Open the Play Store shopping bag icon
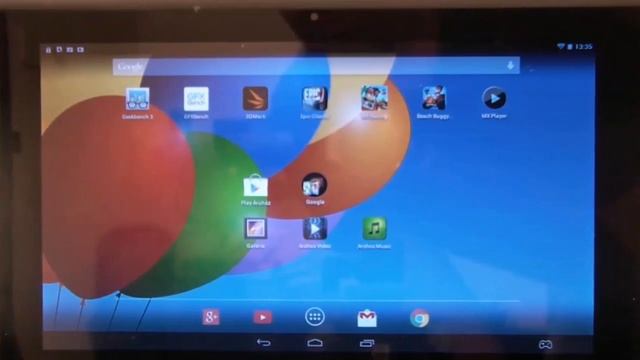Viewport: 640px width, 360px height. [256, 186]
